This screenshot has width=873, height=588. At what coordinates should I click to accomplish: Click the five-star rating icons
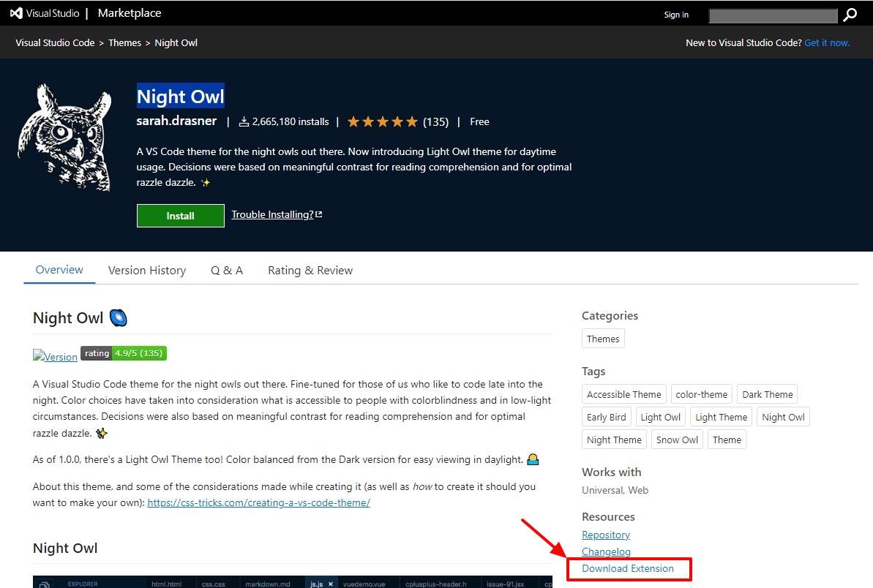click(383, 122)
